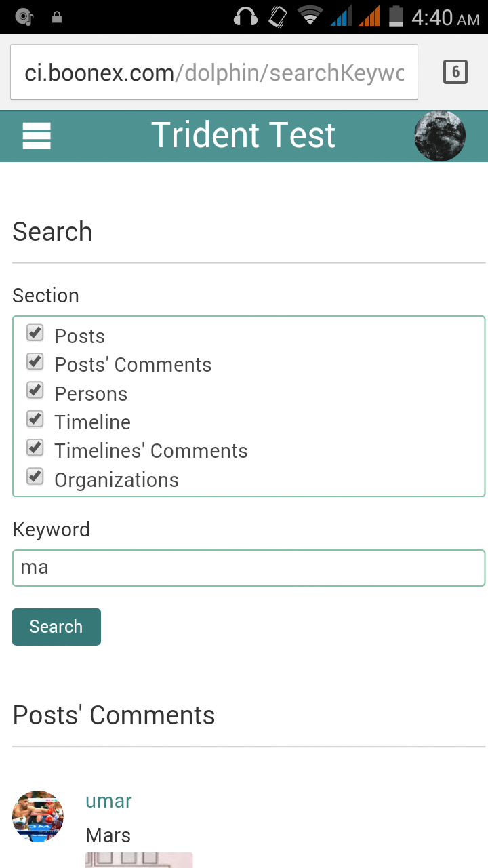Focus the browser URL address bar

(214, 73)
